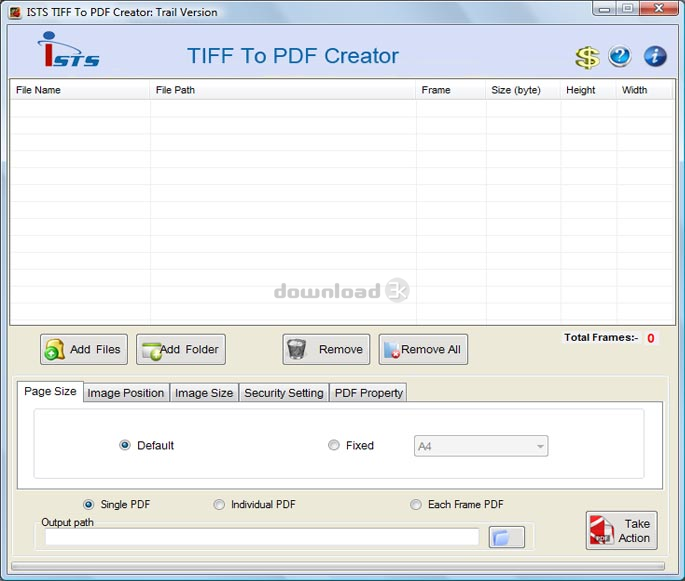Select the Fixed page size radio button
685x581 pixels.
pyautogui.click(x=334, y=445)
